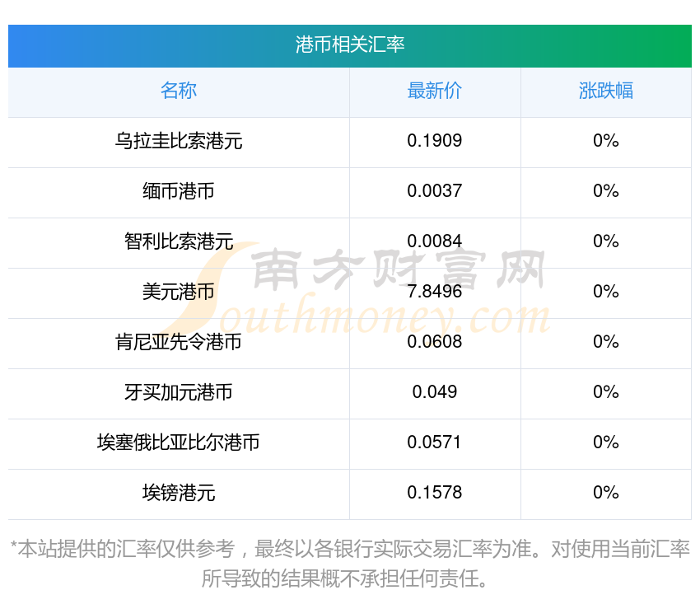This screenshot has height=604, width=700.
Task: Click the disclaimer text starting with *本站提供的汇率
Action: coord(350,564)
